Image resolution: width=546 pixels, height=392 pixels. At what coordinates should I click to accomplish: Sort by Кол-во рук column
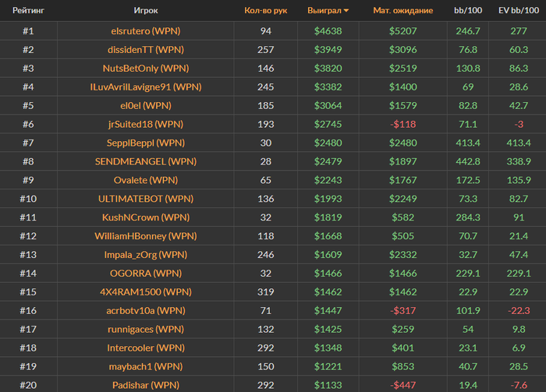click(x=266, y=10)
